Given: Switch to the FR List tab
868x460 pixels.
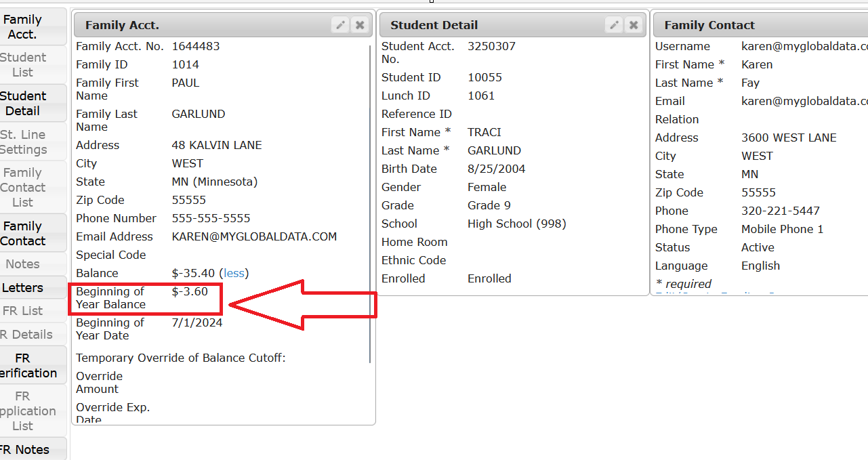Looking at the screenshot, I should tap(24, 311).
